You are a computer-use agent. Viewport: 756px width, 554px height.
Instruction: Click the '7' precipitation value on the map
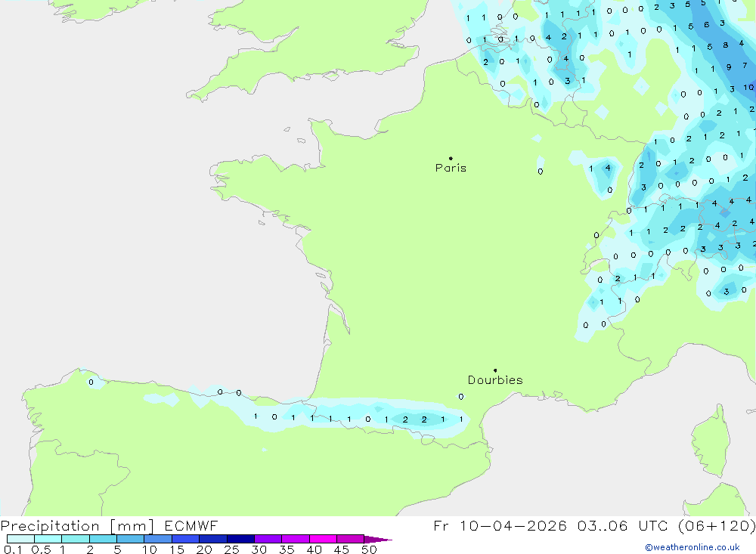click(x=745, y=65)
